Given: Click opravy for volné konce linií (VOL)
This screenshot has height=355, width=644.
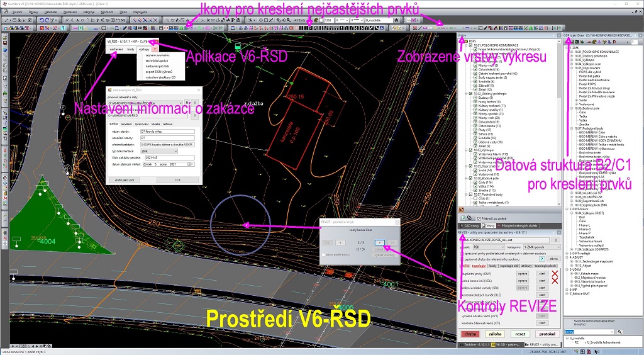Looking at the screenshot, I should point(523,281).
